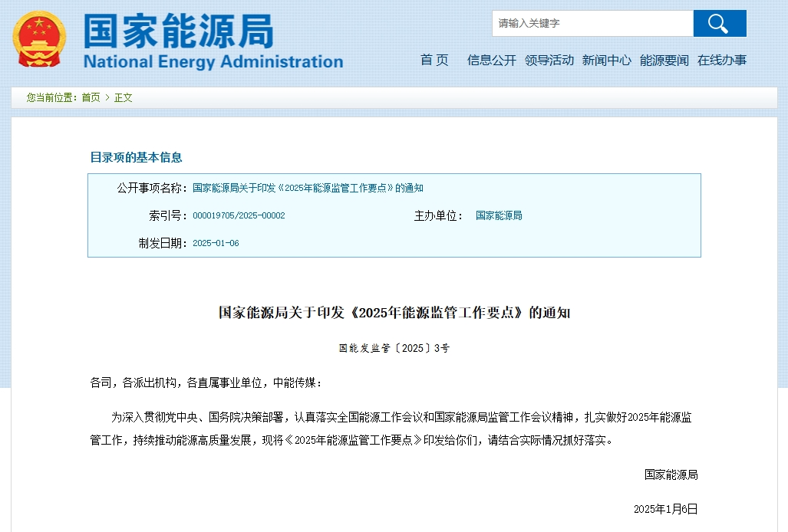Click the 首页 breadcrumb link
Viewport: 788px width, 532px height.
click(91, 97)
